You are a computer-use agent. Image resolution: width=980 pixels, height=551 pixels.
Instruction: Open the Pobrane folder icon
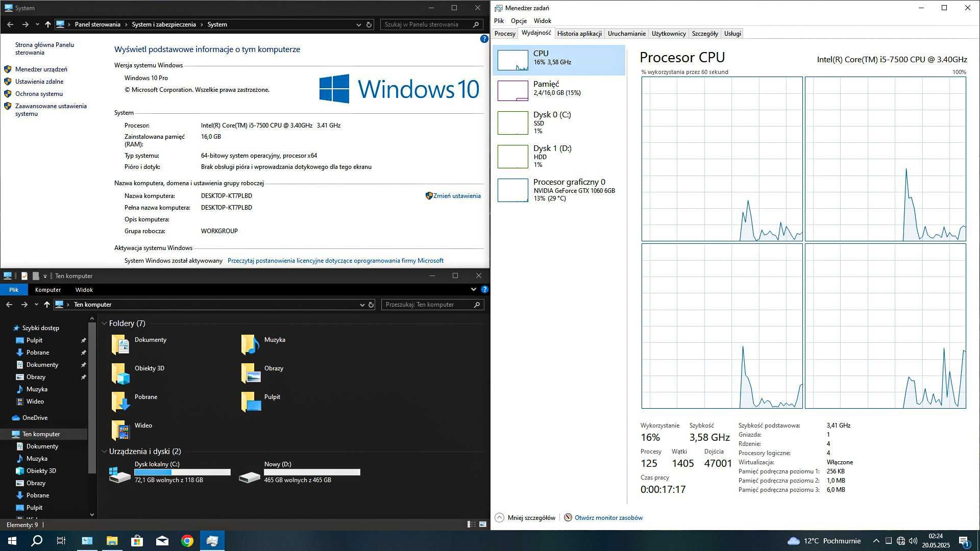(120, 402)
